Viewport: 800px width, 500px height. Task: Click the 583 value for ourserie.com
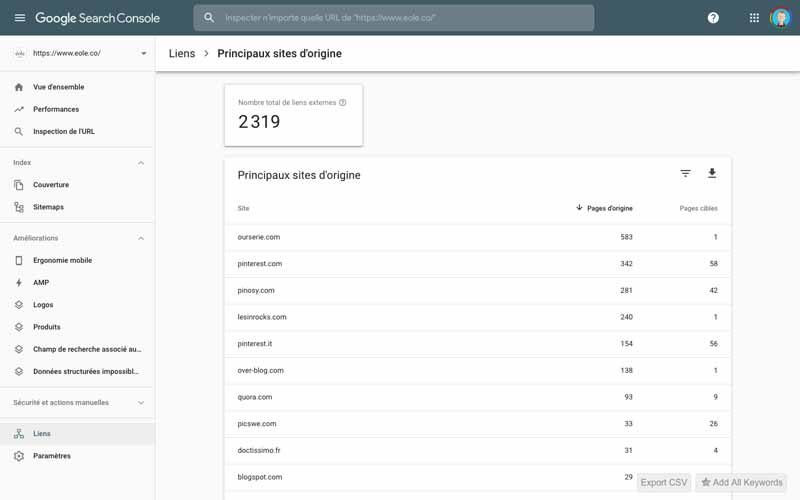(x=627, y=237)
